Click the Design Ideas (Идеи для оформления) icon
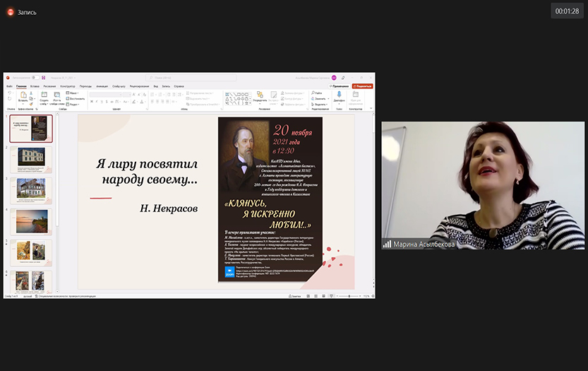This screenshot has width=588, height=371. click(356, 95)
